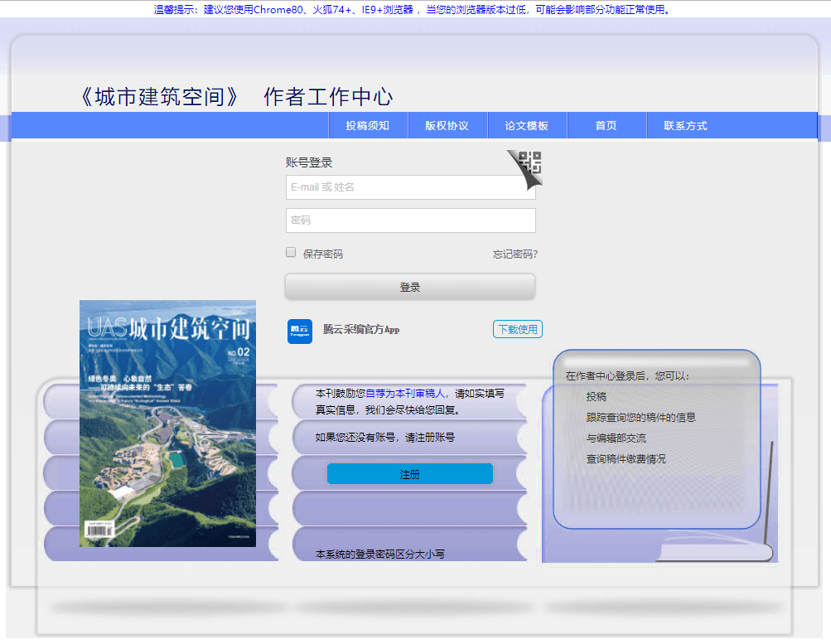Screen dimensions: 831x644
Task: Open the 论文模板 navigation tab
Action: pos(527,124)
